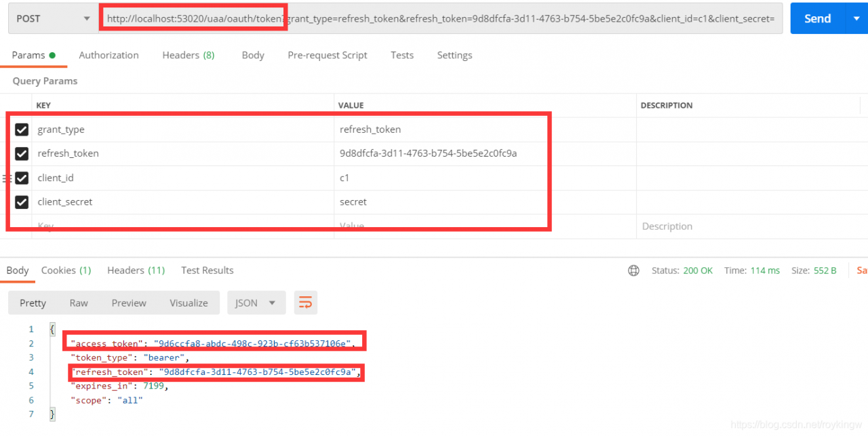
Task: Select the response Body tab
Action: pyautogui.click(x=18, y=270)
